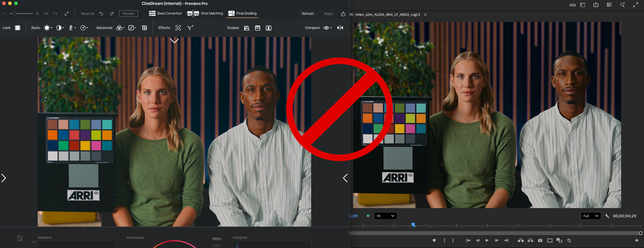
Task: Click the Refresh button
Action: pyautogui.click(x=308, y=14)
